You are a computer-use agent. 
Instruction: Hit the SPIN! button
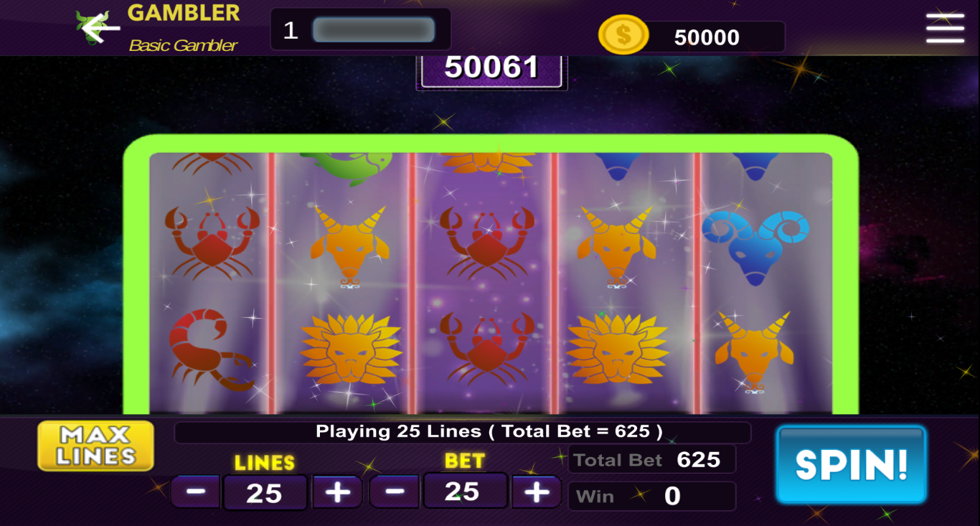[x=852, y=465]
